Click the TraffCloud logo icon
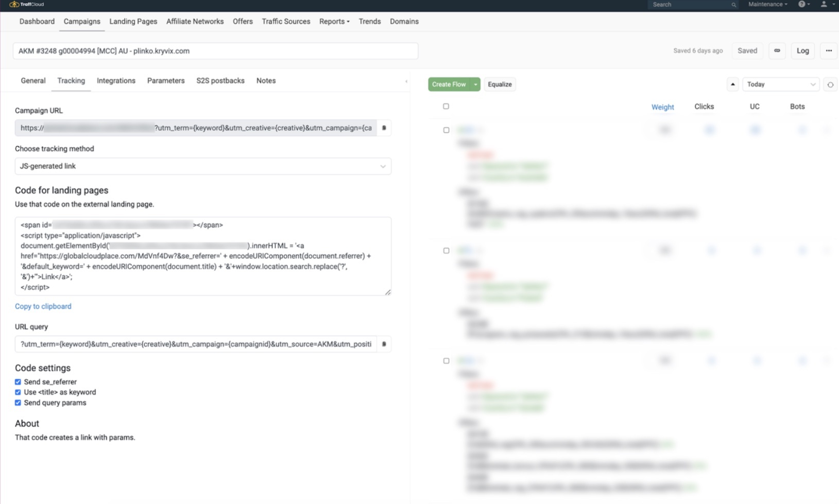Viewport: 839px width, 504px height. coord(14,4)
